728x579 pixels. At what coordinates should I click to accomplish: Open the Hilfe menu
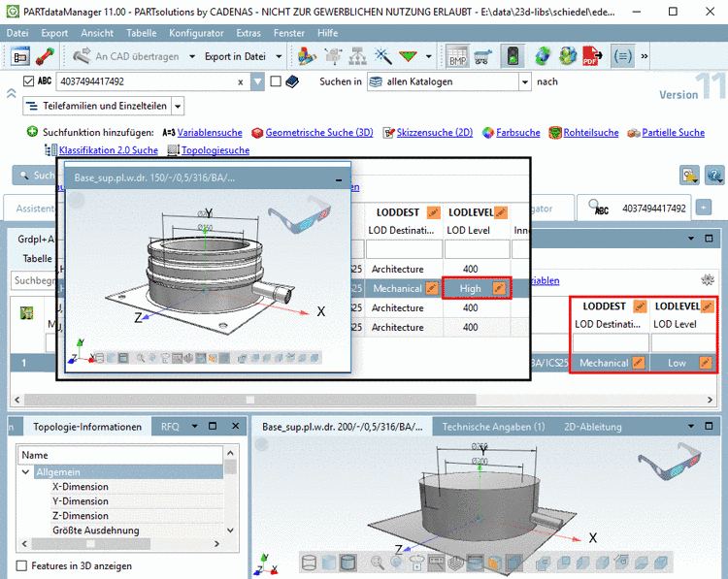tap(328, 33)
